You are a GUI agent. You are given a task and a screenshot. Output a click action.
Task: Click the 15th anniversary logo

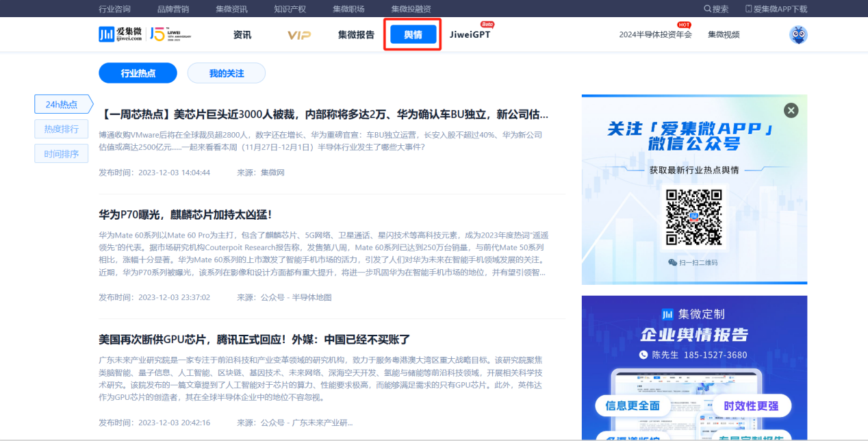pos(170,34)
